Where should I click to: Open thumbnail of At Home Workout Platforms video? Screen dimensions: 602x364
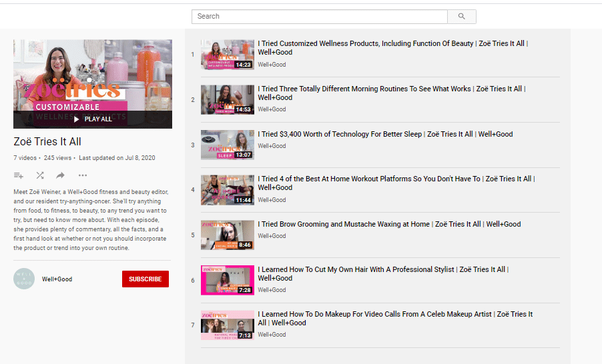click(x=228, y=190)
